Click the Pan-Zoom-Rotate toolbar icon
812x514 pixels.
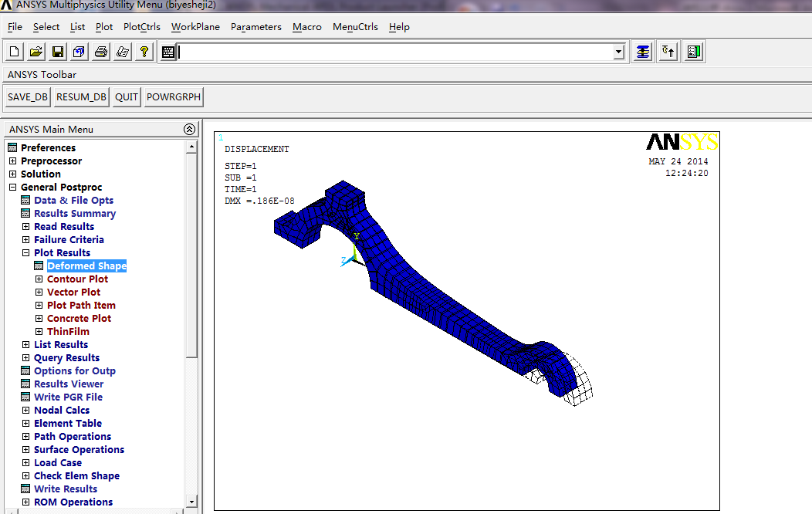[x=80, y=52]
